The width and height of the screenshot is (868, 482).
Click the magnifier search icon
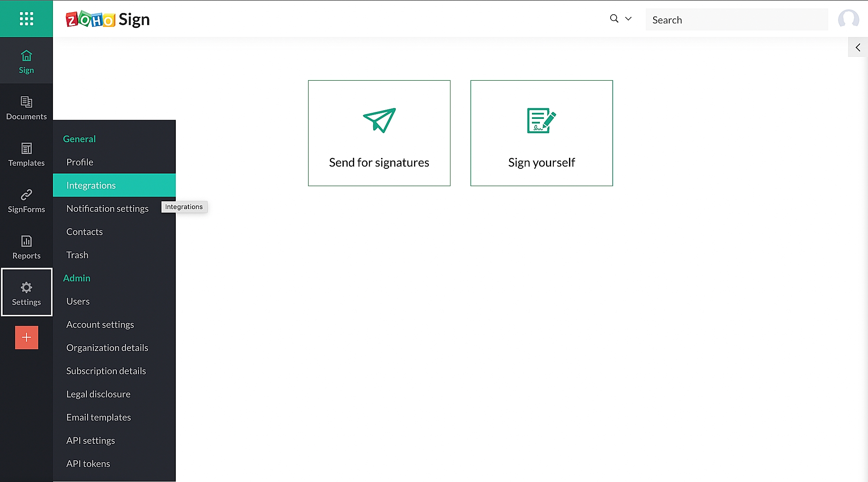point(614,19)
